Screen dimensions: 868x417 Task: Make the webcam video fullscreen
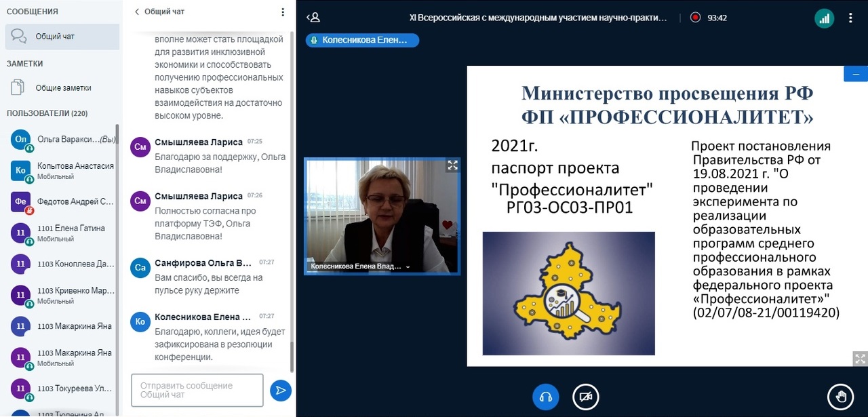pos(452,165)
